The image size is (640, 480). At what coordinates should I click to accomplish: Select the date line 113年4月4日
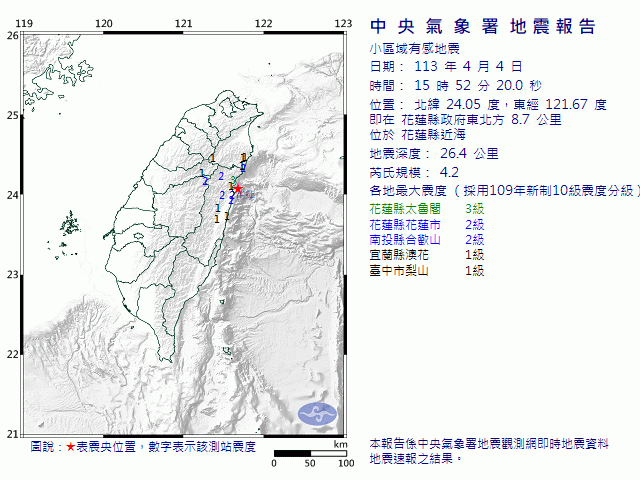click(x=446, y=67)
